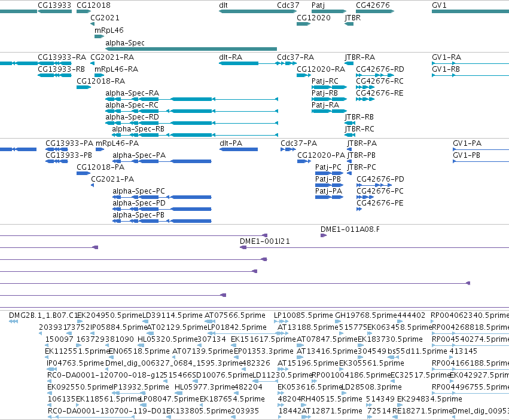
Task: Select the CG12018-PA protein label
Action: (100, 167)
